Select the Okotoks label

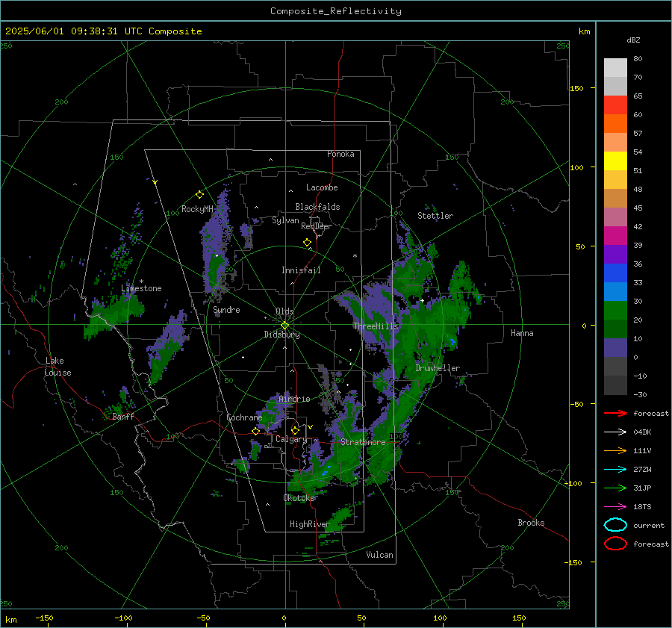pyautogui.click(x=299, y=498)
